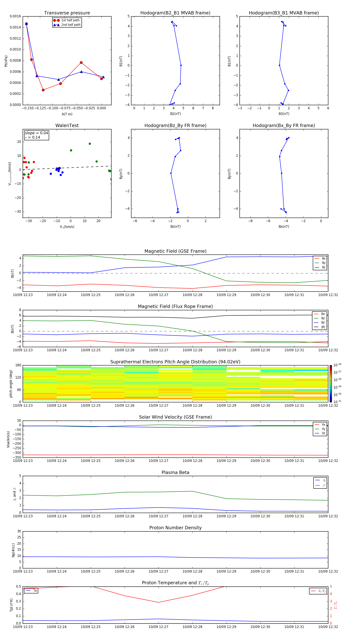Click the 'A(T·m)' x-axis label

click(67, 114)
